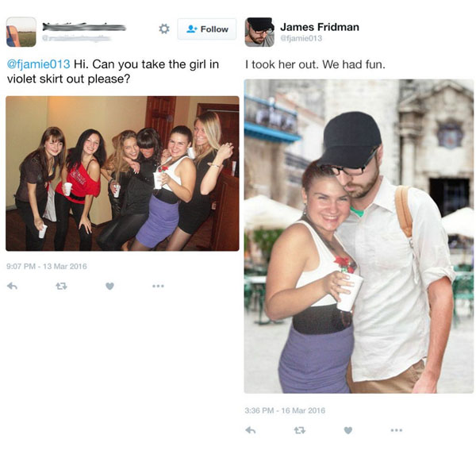Click the @fjamie013 handle under name
The image size is (476, 454).
[301, 38]
